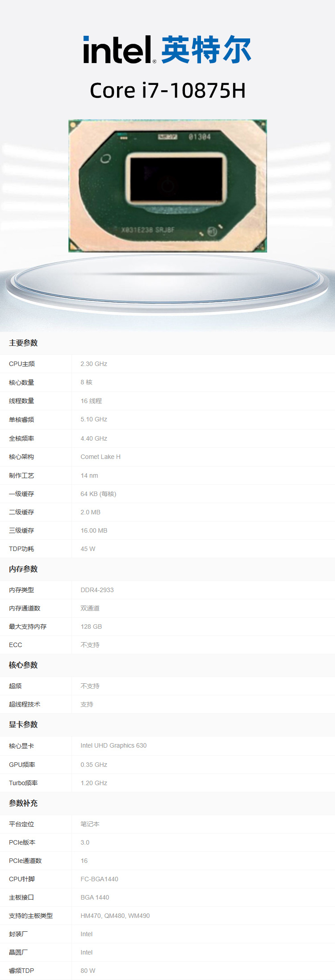This screenshot has width=335, height=980.
Task: Select the 一级缓存 value 64 KB (每核)
Action: [x=98, y=494]
